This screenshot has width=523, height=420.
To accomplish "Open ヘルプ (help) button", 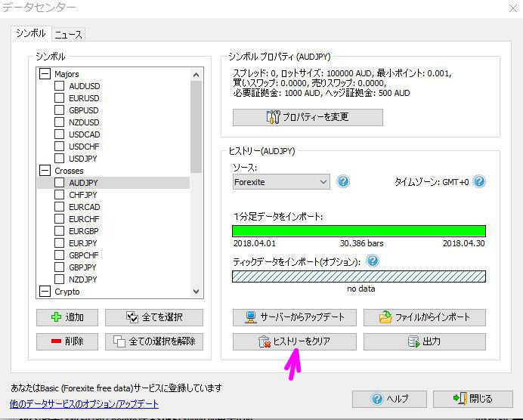I will click(389, 399).
